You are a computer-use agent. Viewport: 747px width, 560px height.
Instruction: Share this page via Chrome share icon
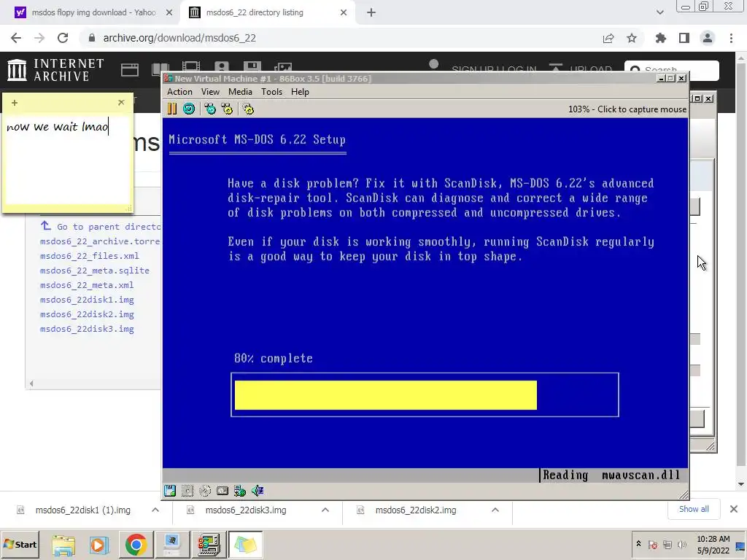click(608, 38)
